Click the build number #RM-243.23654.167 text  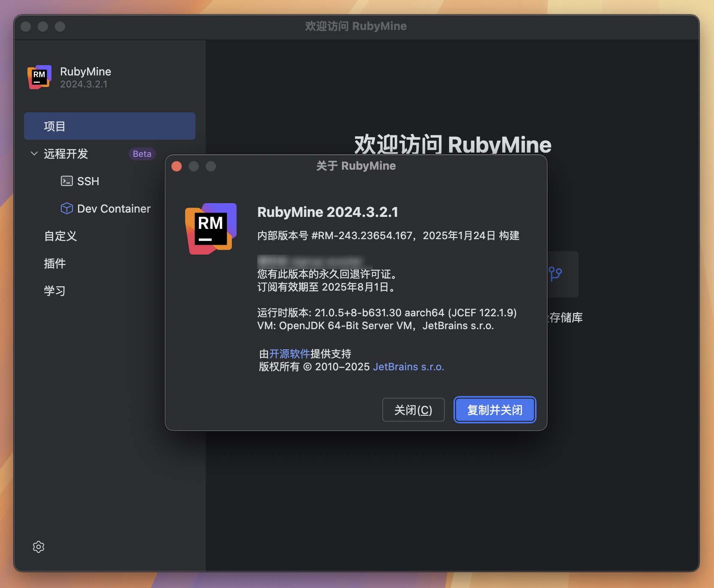click(x=362, y=235)
